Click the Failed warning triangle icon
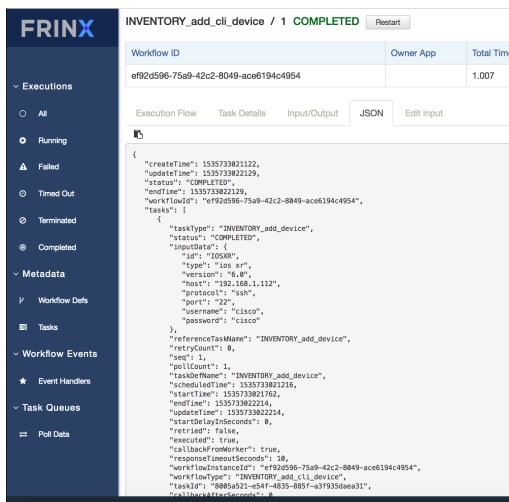This screenshot has width=509, height=502. click(x=23, y=166)
